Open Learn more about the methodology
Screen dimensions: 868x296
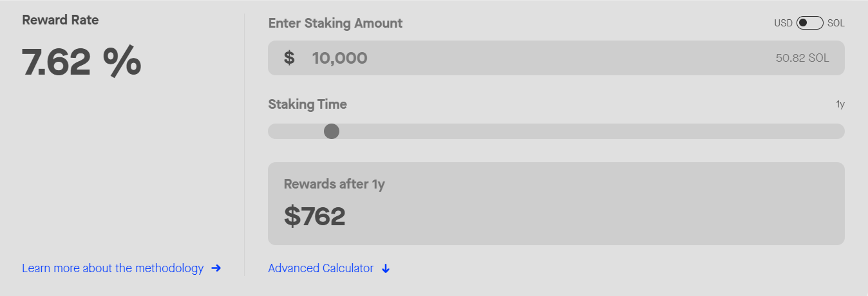pos(113,268)
